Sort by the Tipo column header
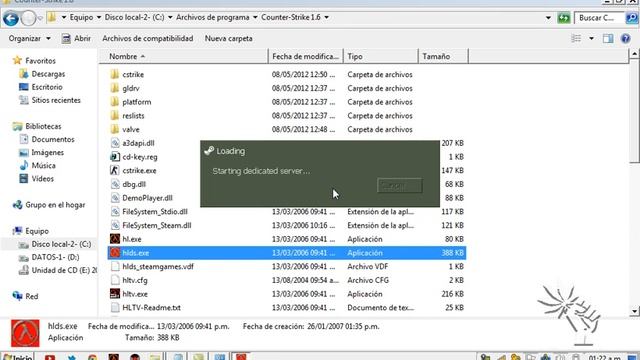 (380, 56)
